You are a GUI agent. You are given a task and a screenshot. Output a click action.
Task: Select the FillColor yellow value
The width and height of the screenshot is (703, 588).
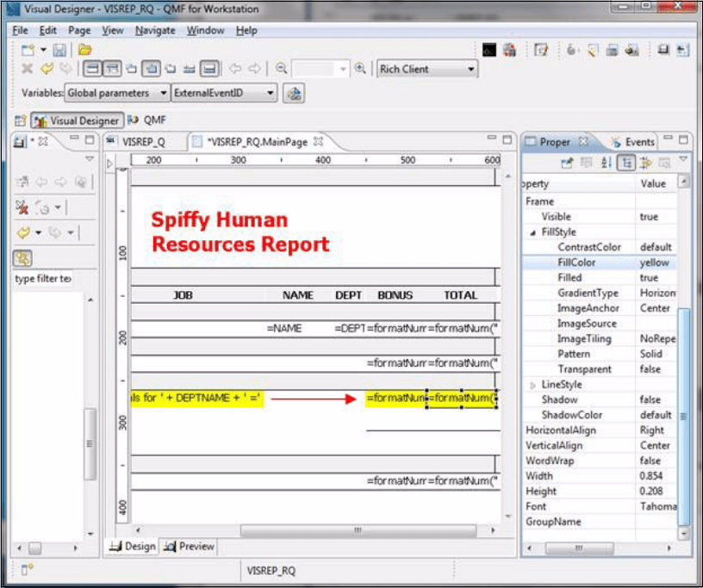pos(655,263)
